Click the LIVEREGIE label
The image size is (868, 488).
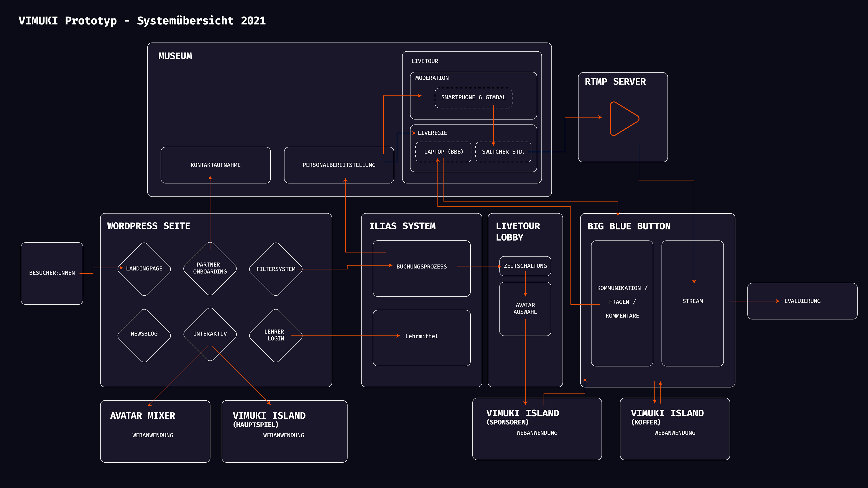pyautogui.click(x=432, y=133)
